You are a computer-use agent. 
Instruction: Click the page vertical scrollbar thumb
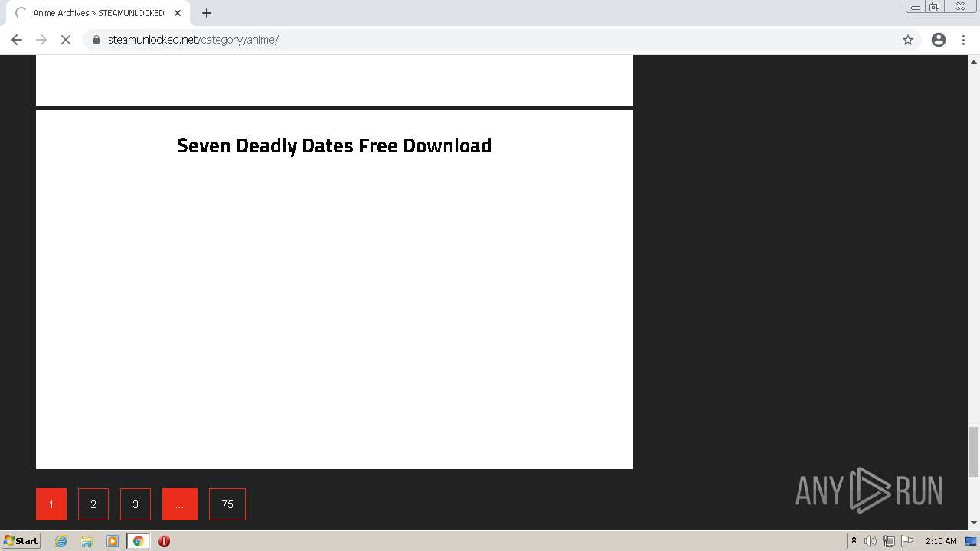pyautogui.click(x=974, y=452)
